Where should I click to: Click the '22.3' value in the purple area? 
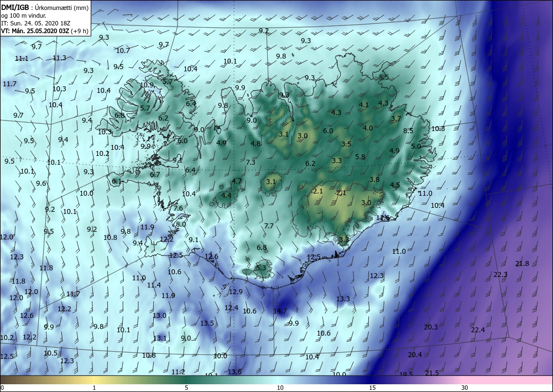[500, 275]
